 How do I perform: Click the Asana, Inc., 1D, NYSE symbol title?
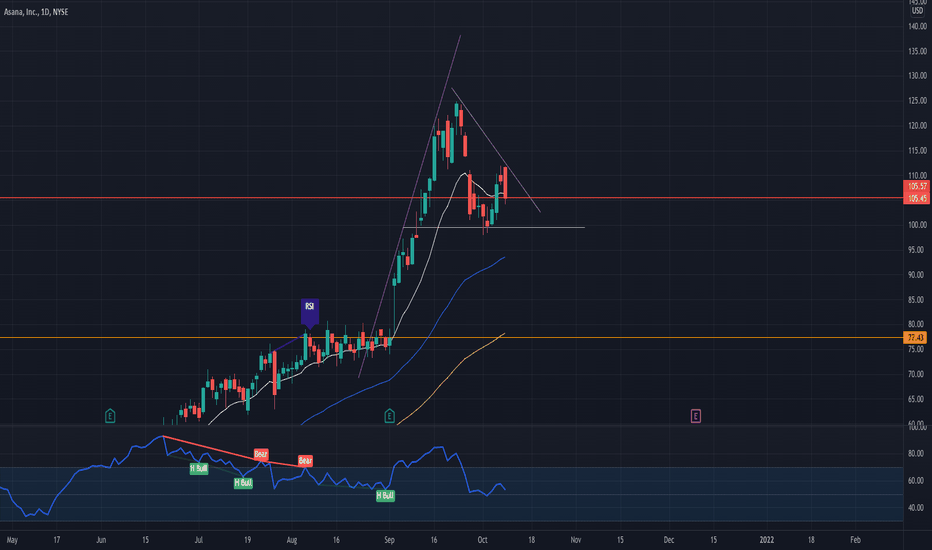point(36,12)
